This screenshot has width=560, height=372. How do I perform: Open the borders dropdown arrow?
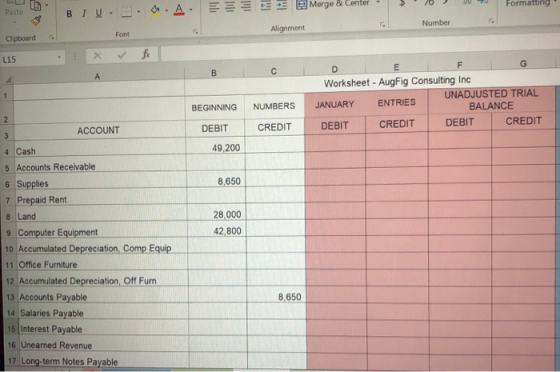pyautogui.click(x=139, y=12)
